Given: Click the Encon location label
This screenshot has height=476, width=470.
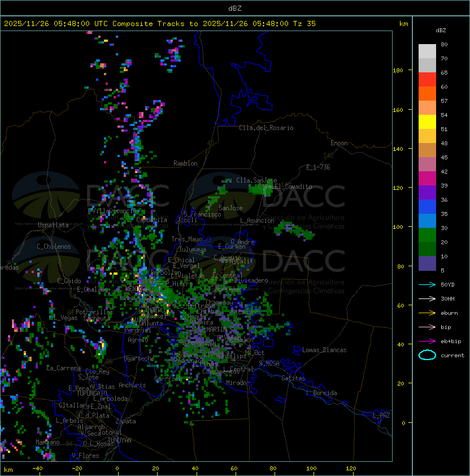Looking at the screenshot, I should (x=339, y=143).
